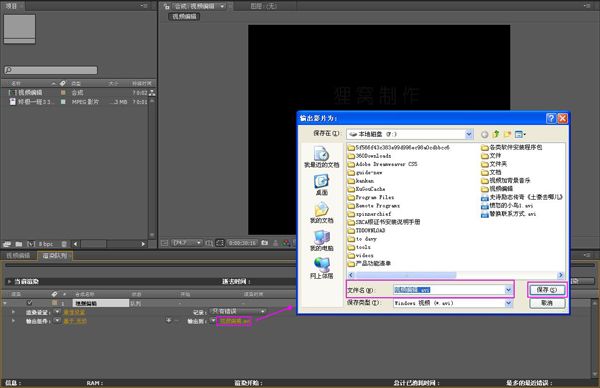Open output module template dropdown arrow
This screenshot has width=600, height=388.
[57, 321]
